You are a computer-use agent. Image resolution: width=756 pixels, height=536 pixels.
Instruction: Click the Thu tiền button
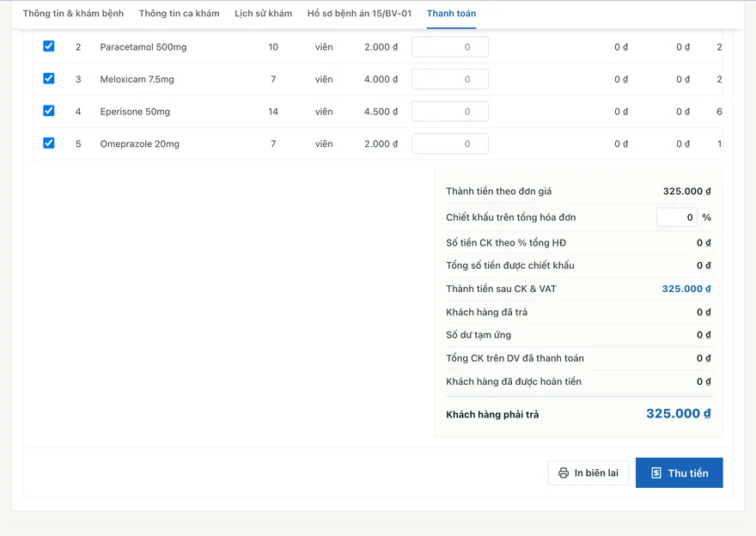coord(680,472)
